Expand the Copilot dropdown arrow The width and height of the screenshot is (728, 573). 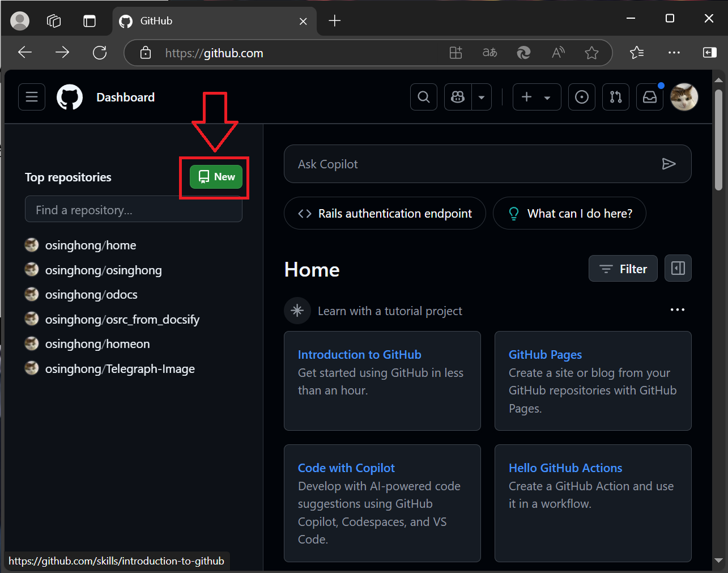point(482,97)
